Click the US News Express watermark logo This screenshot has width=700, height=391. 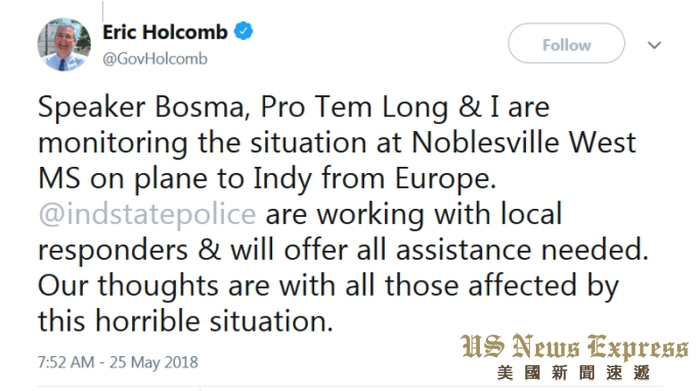click(574, 347)
